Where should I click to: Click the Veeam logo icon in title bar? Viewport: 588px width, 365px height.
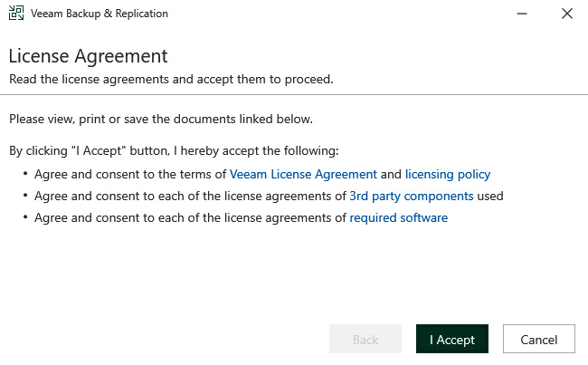click(16, 14)
